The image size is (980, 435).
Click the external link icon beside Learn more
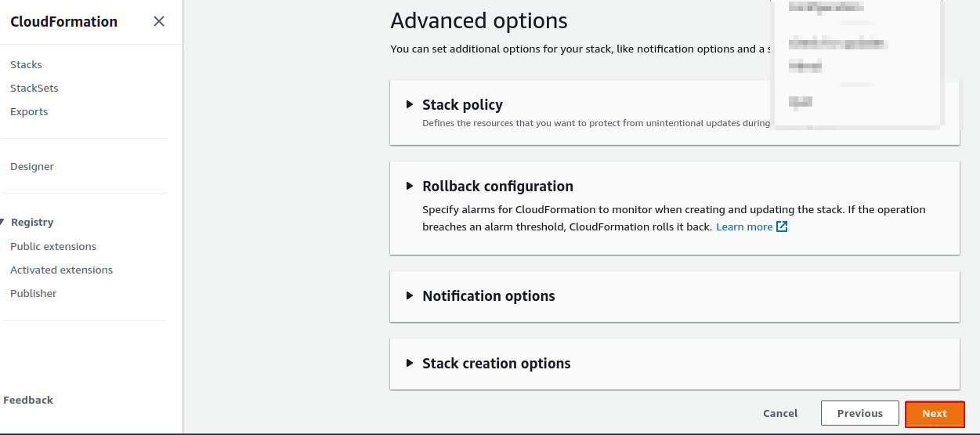[782, 227]
